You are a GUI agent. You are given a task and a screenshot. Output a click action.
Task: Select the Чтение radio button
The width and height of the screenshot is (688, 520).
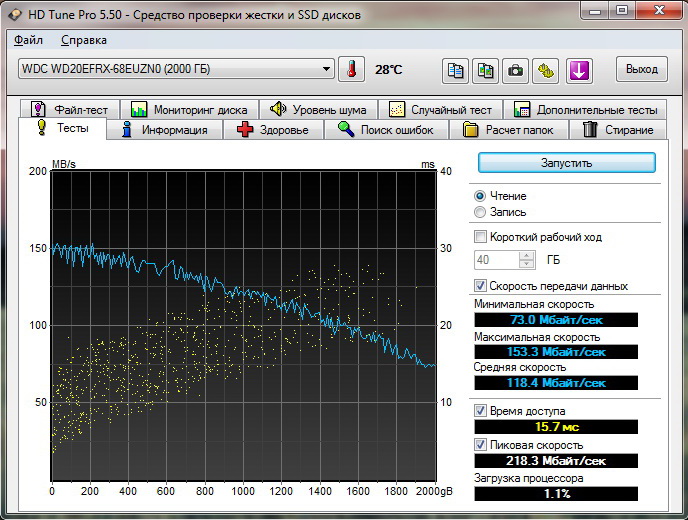tap(481, 196)
